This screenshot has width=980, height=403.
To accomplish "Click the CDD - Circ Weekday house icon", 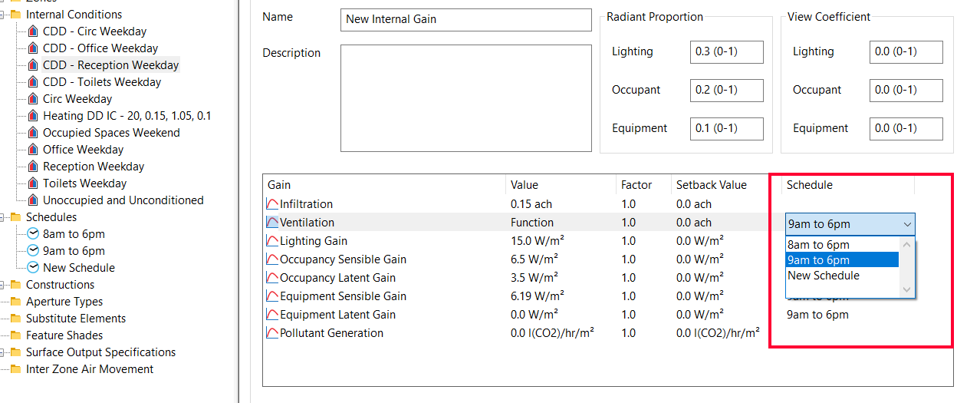I will (33, 31).
